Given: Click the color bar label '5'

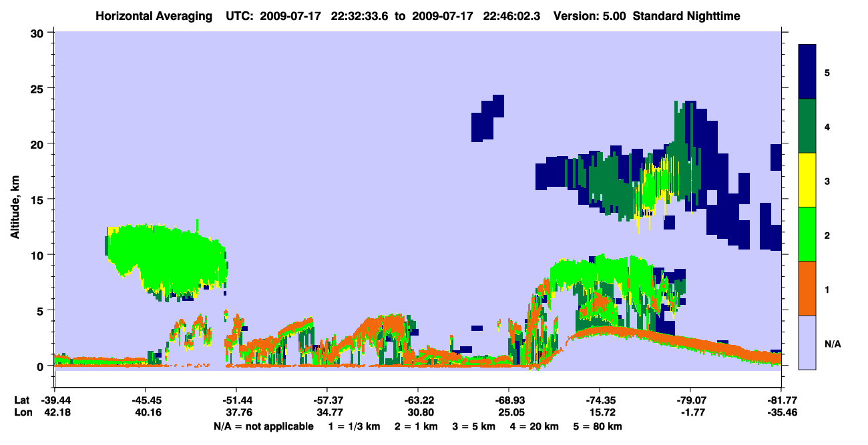Looking at the screenshot, I should [827, 73].
